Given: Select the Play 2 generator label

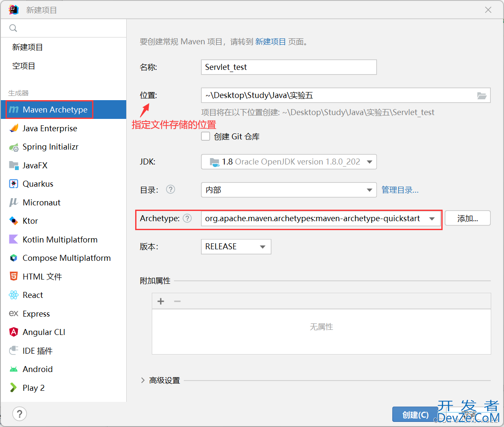Looking at the screenshot, I should click(33, 388).
